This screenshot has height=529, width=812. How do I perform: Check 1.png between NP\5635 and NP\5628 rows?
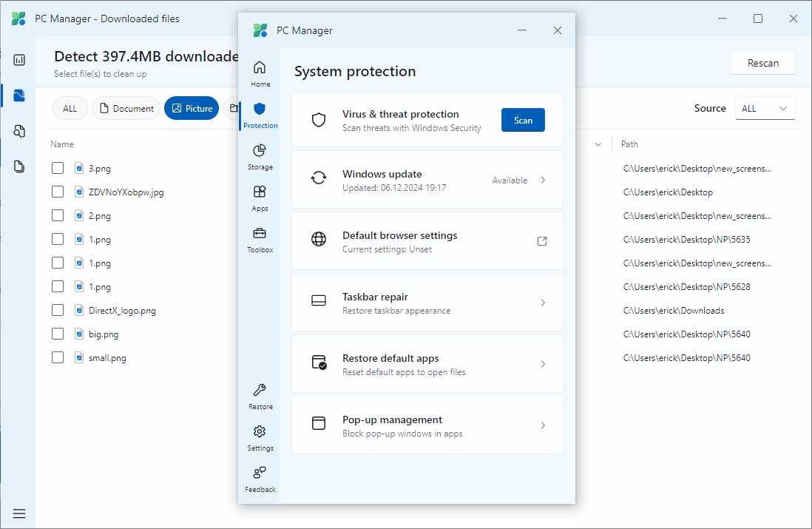pos(58,263)
